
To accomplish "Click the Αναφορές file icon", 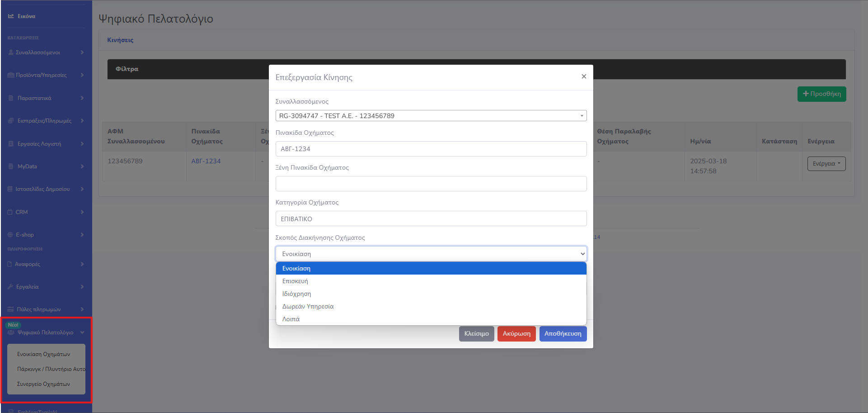I will 10,264.
